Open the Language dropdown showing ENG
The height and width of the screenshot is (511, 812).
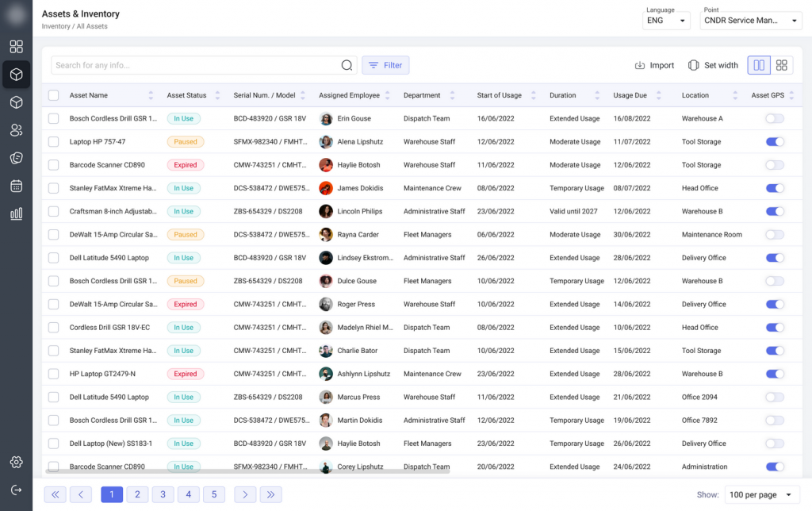click(666, 20)
